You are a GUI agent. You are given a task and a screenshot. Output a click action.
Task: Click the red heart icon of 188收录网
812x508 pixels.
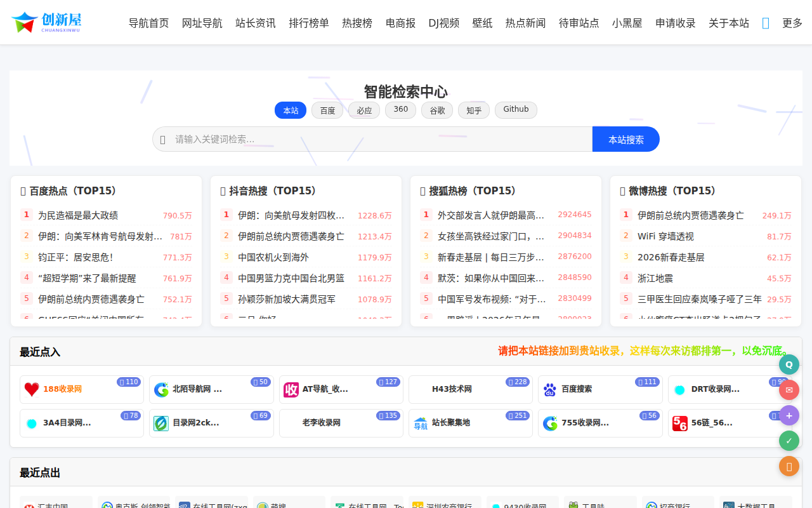(32, 389)
